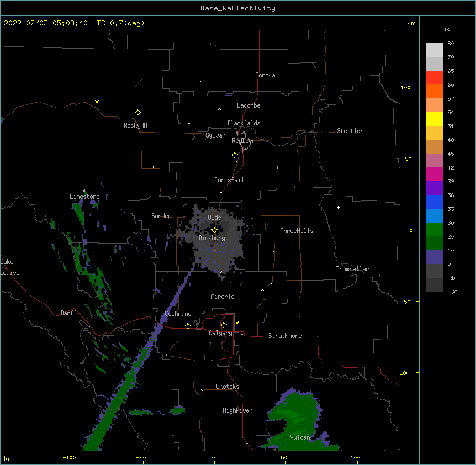Screen dimensions: 476x465
Task: Click the Vulcan city label
Action: pyautogui.click(x=300, y=437)
